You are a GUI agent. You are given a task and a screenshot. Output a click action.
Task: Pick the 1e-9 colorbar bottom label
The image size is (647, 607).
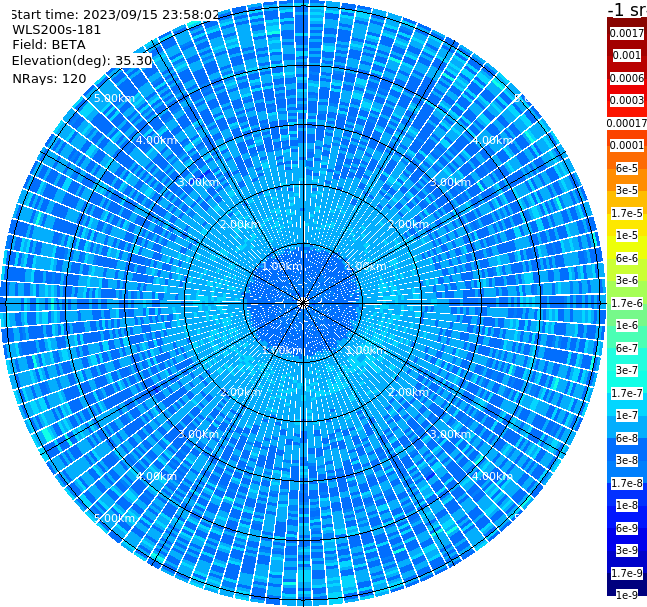[627, 595]
